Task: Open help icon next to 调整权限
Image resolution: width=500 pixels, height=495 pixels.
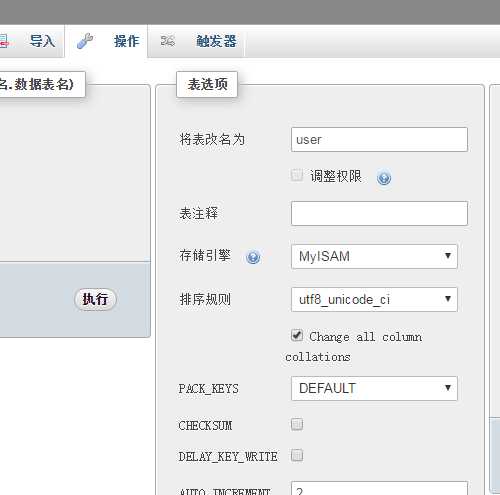Action: point(384,178)
